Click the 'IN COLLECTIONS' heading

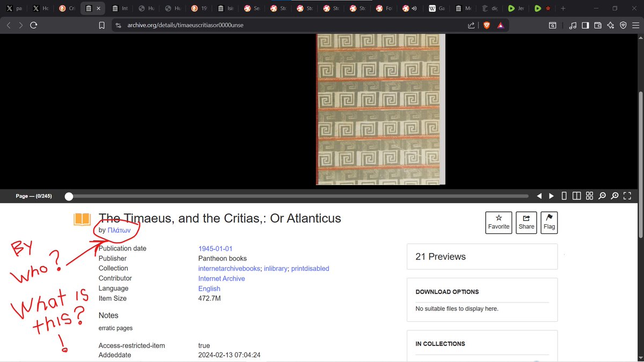pyautogui.click(x=440, y=344)
